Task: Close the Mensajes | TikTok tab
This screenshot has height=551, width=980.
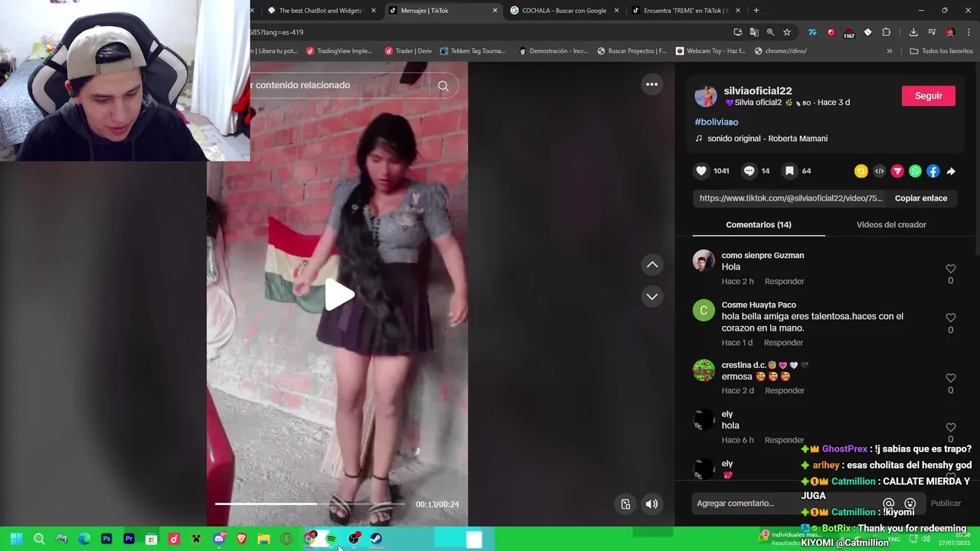Action: [495, 11]
